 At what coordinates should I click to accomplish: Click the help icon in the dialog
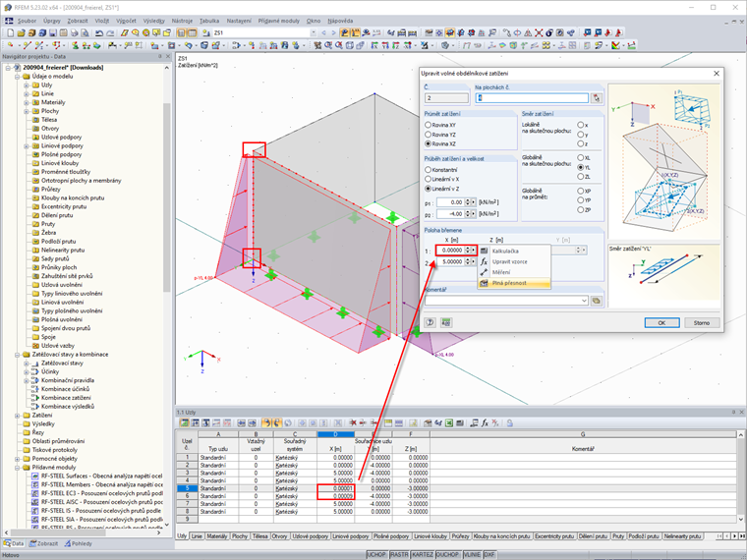click(x=430, y=322)
